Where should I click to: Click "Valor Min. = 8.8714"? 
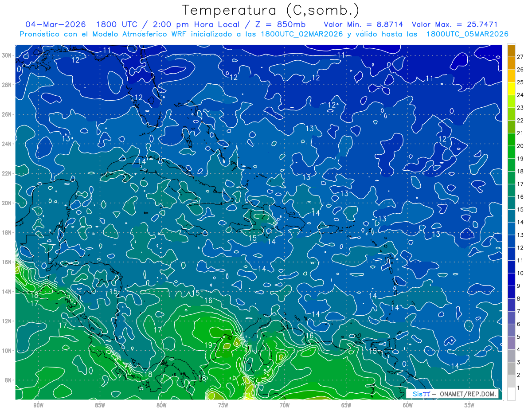pyautogui.click(x=364, y=24)
